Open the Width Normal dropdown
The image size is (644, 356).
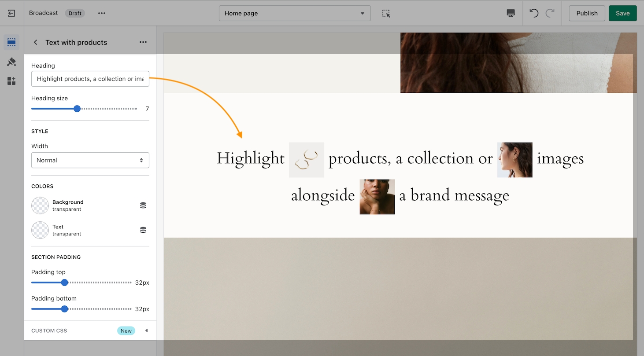90,160
